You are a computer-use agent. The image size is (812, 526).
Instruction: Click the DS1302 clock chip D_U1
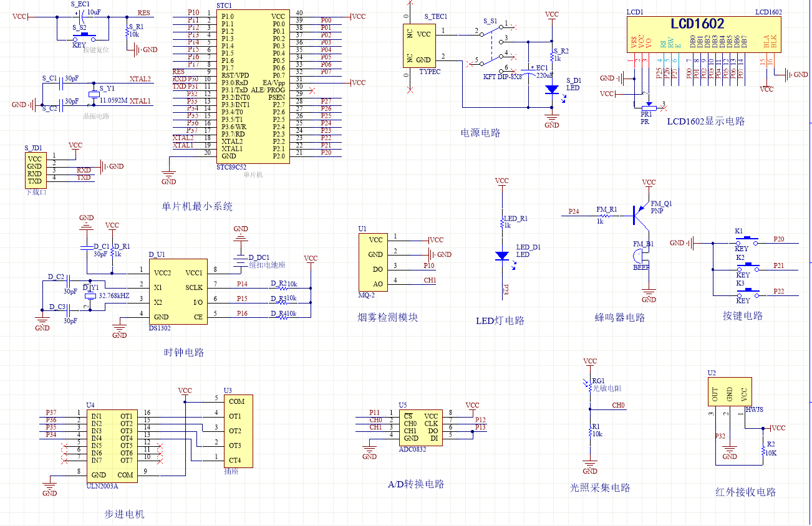(178, 292)
